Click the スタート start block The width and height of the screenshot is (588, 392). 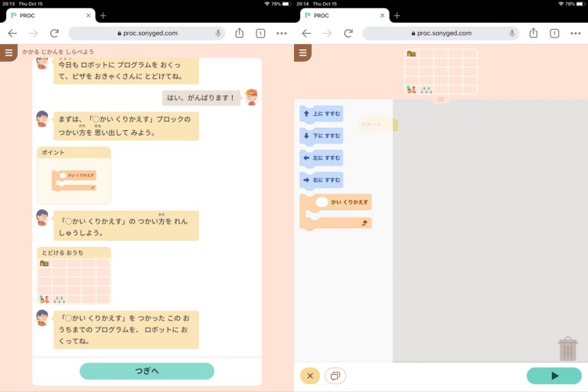[x=378, y=124]
